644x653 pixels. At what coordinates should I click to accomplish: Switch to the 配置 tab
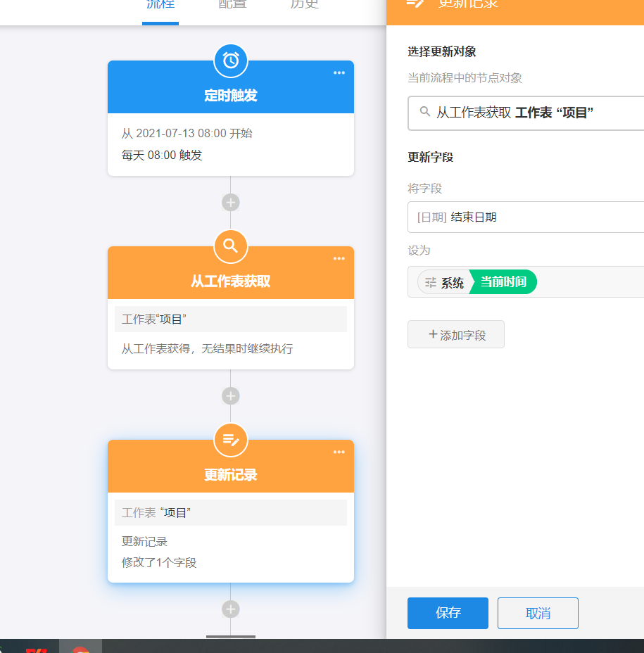pos(232,6)
